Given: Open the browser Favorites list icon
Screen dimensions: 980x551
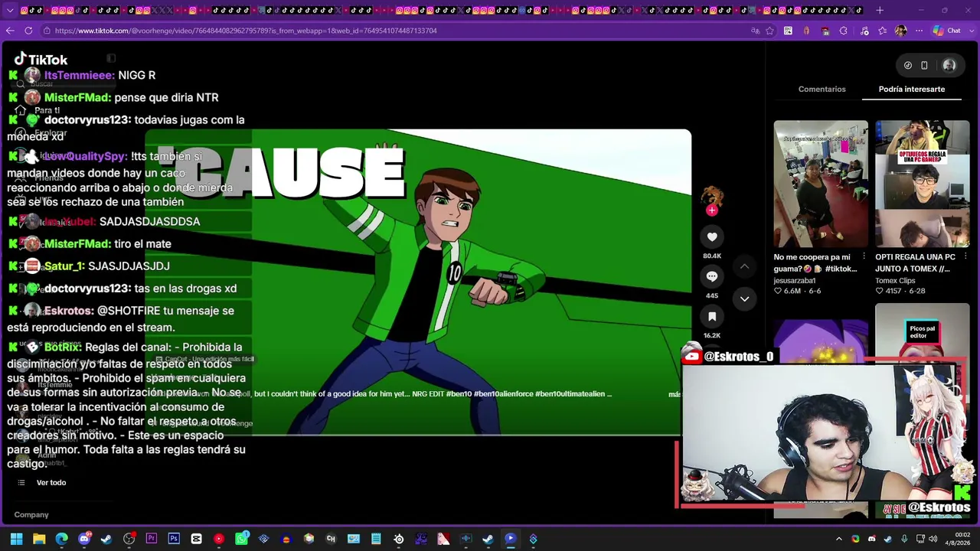Looking at the screenshot, I should [x=883, y=31].
